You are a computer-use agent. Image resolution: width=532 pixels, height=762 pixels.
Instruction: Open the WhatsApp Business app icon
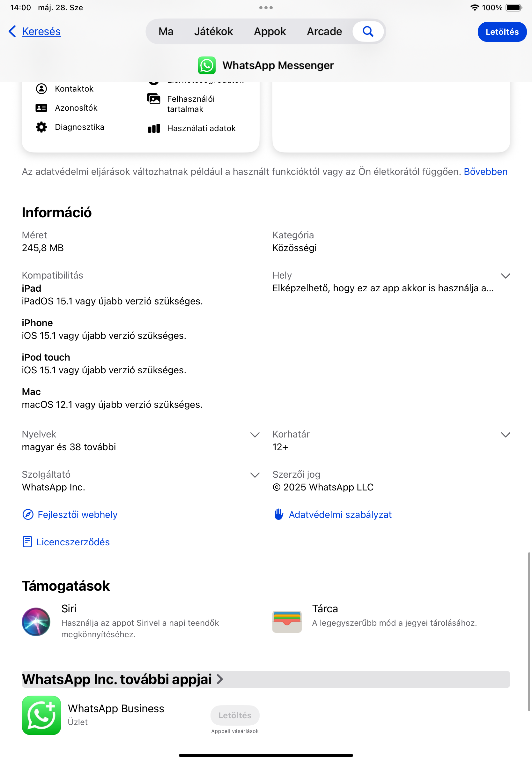(41, 715)
